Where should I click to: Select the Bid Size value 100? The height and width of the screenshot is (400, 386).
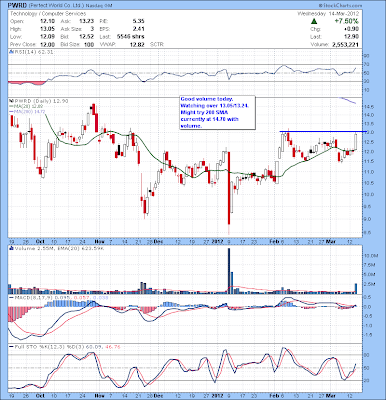(89, 44)
